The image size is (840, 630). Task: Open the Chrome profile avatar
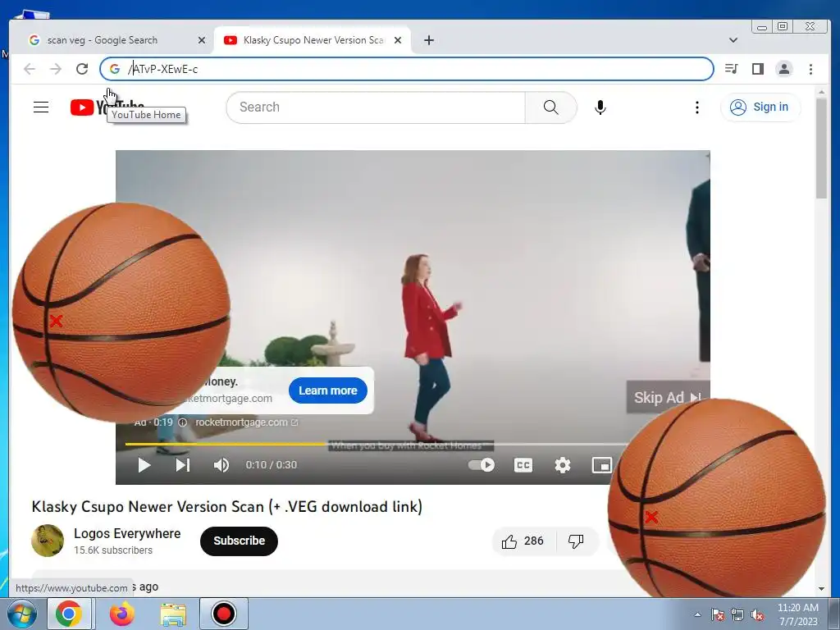pos(783,69)
